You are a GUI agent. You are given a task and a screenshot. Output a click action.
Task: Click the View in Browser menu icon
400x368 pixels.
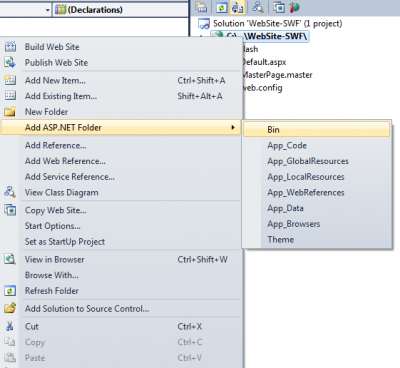(10, 259)
